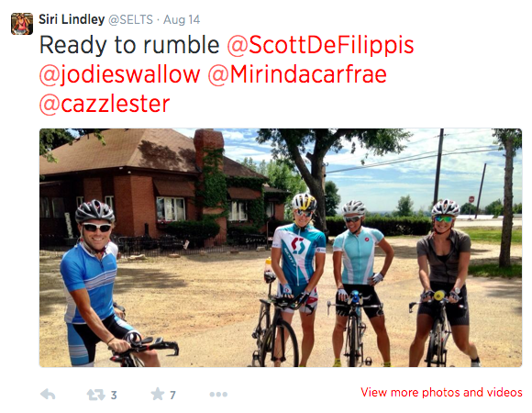Viewport: 532px width, 413px height.
Task: Open the @ScottDeFilippis mention
Action: 320,45
